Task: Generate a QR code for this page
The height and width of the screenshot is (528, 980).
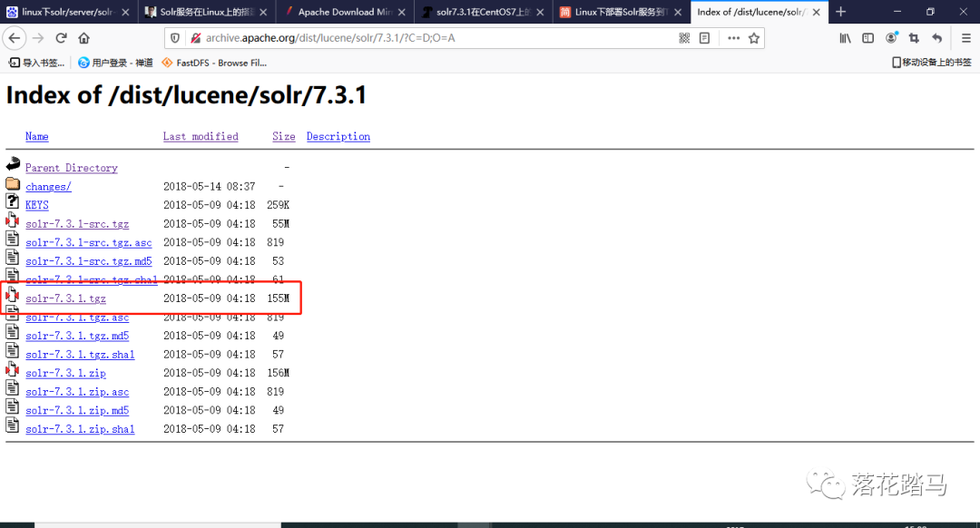Action: click(684, 38)
